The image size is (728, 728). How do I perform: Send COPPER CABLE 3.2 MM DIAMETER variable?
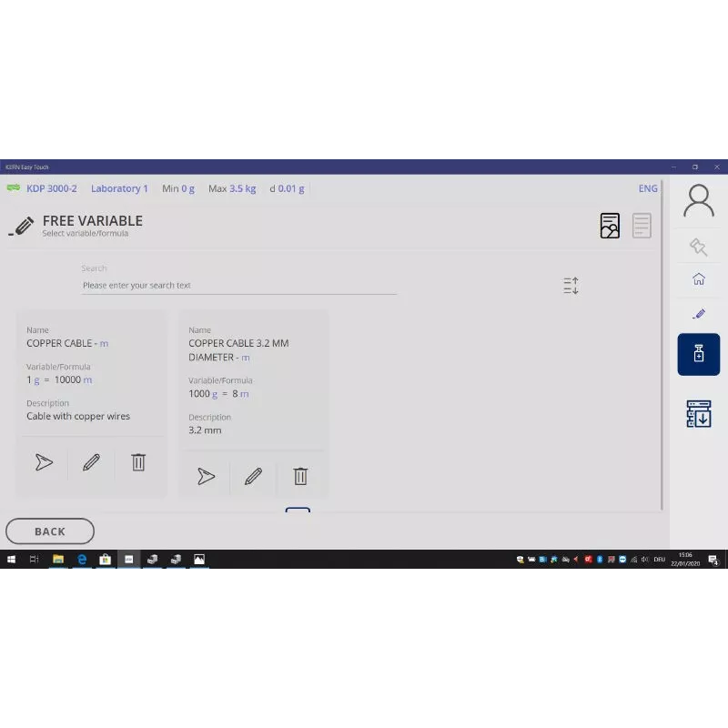pyautogui.click(x=207, y=476)
